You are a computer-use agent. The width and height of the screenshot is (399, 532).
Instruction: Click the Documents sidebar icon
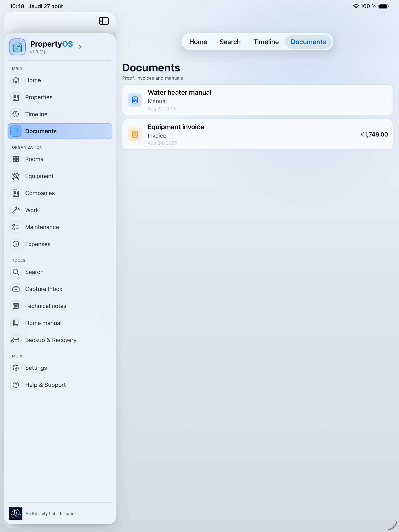(16, 131)
